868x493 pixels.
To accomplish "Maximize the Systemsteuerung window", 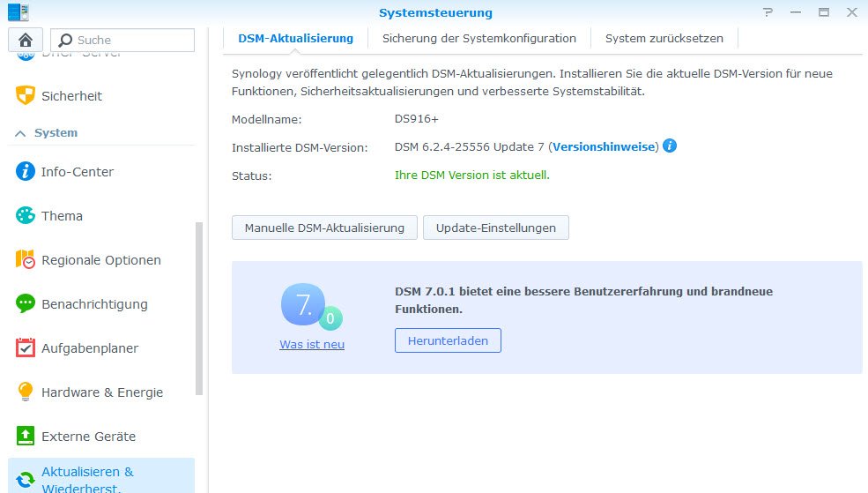I will click(x=824, y=12).
